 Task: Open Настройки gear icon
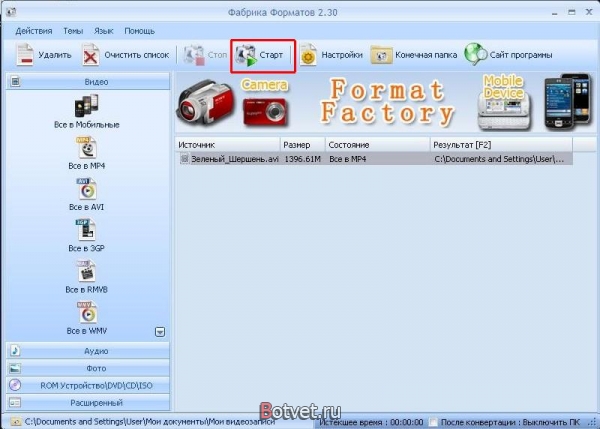pyautogui.click(x=308, y=55)
